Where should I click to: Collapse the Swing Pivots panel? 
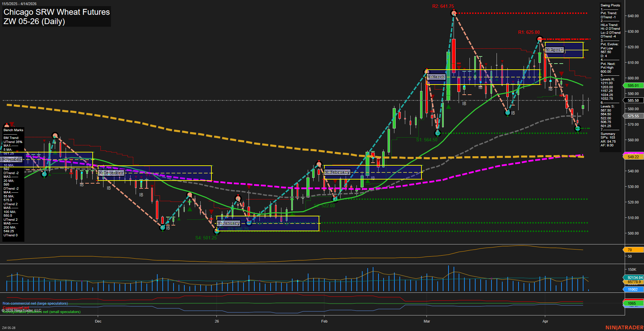point(610,5)
